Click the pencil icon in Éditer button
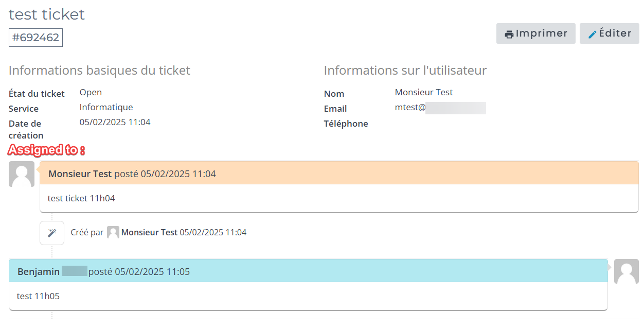 pyautogui.click(x=593, y=34)
